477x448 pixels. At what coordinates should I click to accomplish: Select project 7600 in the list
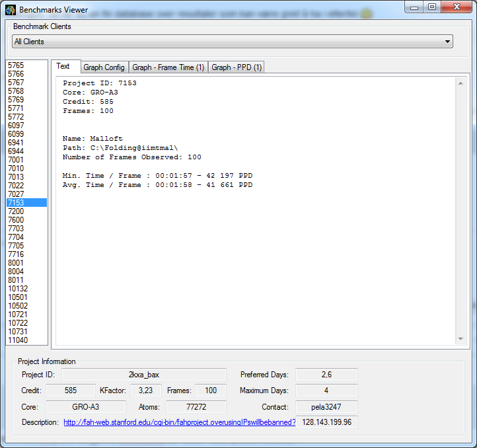(26, 220)
